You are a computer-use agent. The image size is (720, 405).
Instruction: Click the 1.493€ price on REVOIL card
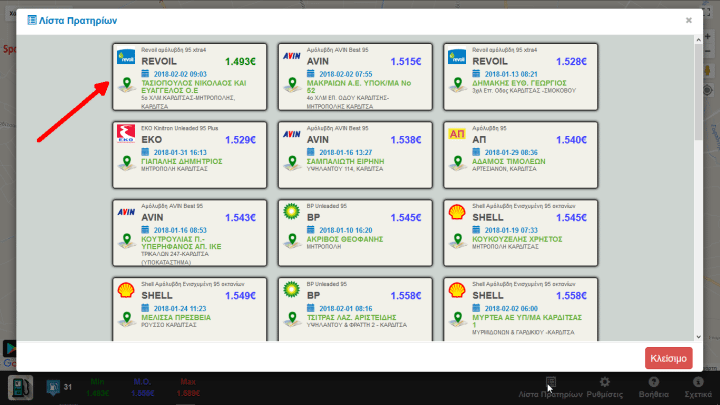[x=240, y=62]
